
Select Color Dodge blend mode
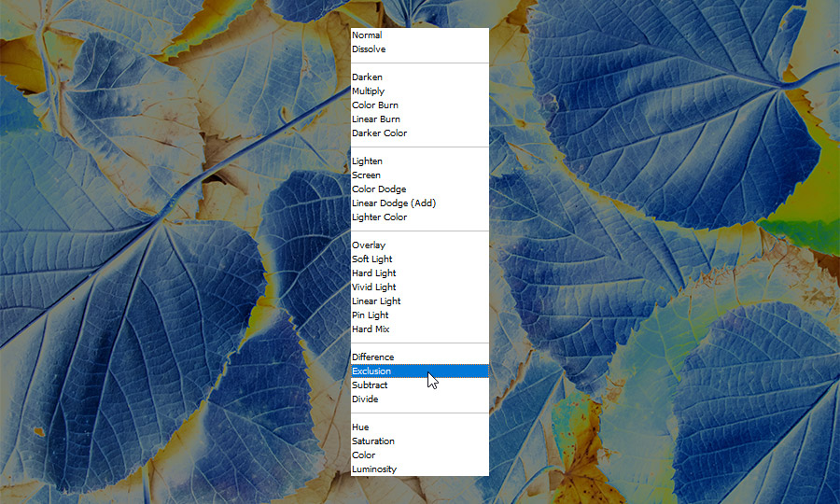[x=419, y=189]
